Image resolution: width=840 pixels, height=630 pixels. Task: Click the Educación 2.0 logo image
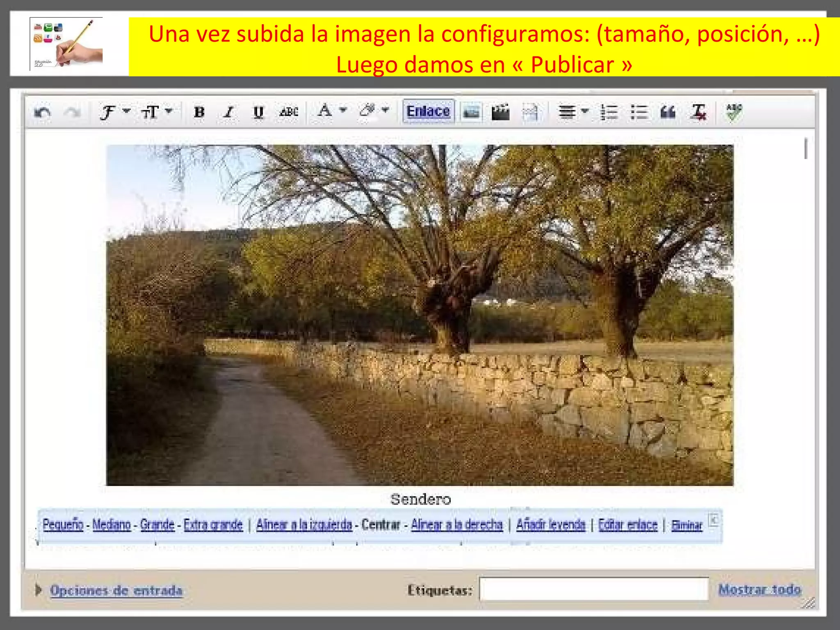[66, 43]
